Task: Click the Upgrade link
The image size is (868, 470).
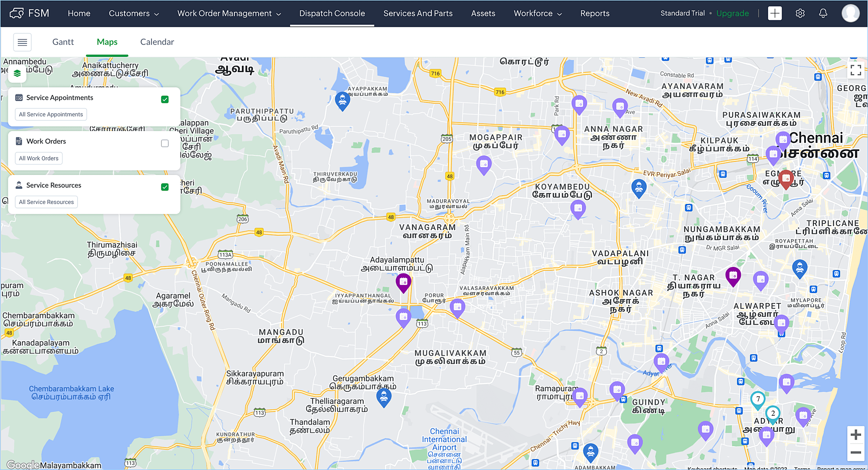Action: [732, 13]
